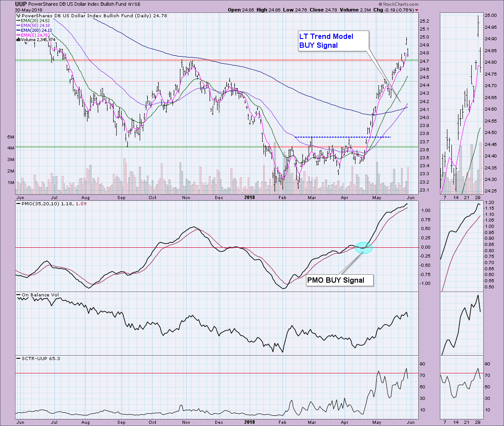The height and width of the screenshot is (426, 504).
Task: Click the 0.00 level on PMO axis
Action: click(426, 247)
